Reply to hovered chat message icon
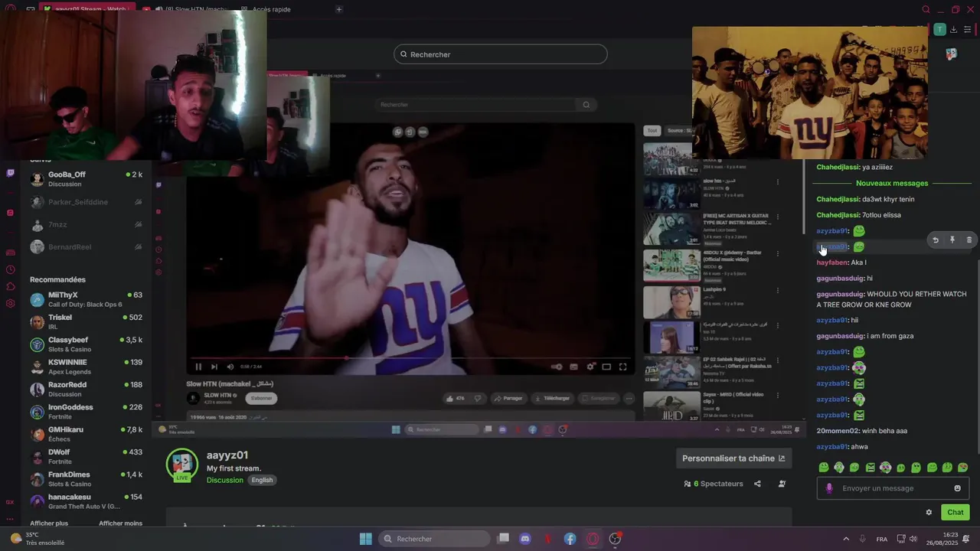The height and width of the screenshot is (551, 980). coord(935,240)
